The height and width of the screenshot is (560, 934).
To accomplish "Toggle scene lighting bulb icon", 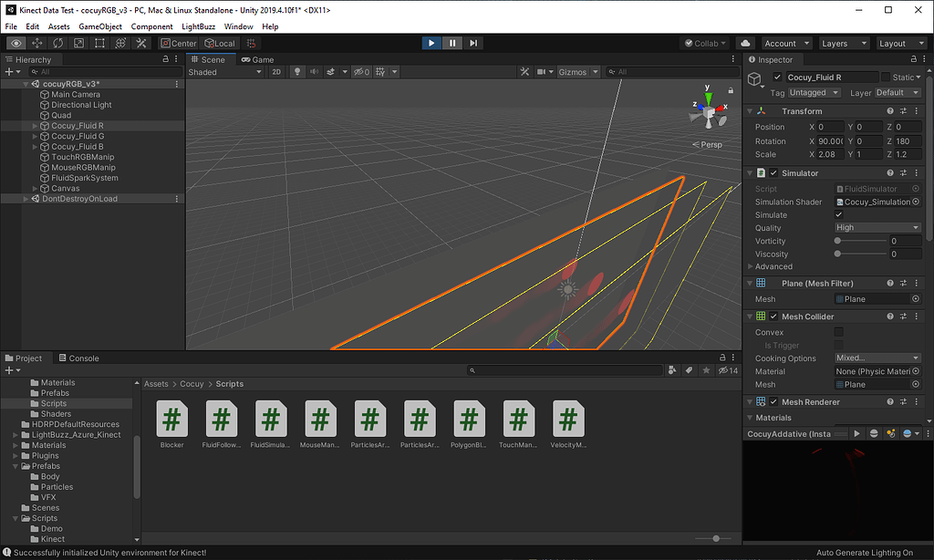I will tap(296, 72).
